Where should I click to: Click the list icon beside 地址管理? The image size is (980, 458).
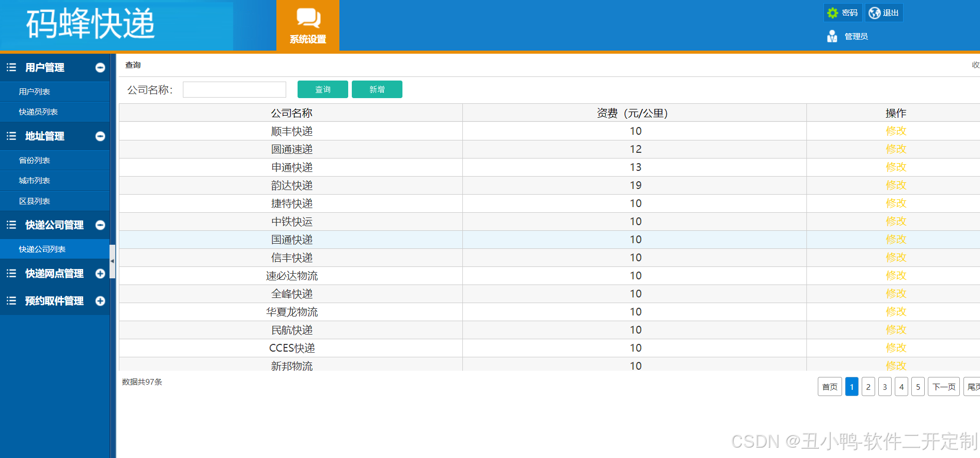[x=11, y=136]
